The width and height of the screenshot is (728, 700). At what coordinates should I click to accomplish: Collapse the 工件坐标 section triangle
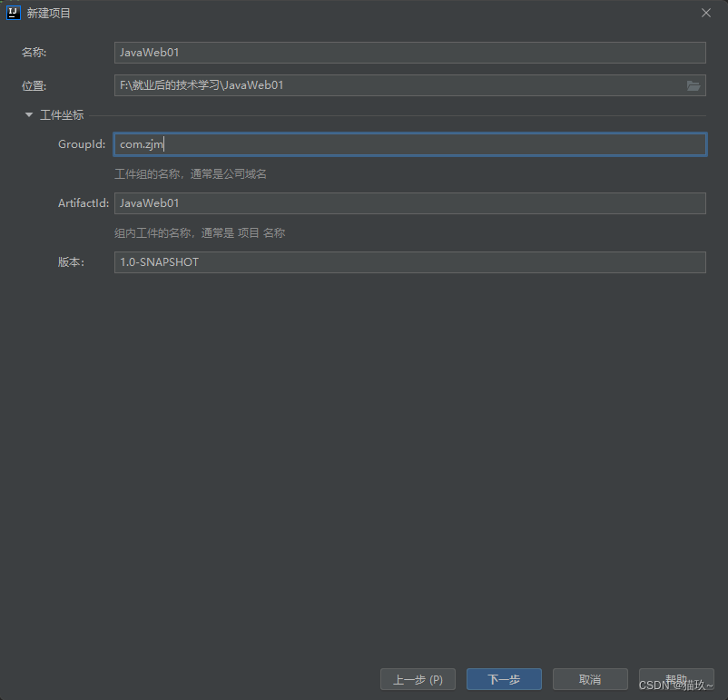point(28,114)
